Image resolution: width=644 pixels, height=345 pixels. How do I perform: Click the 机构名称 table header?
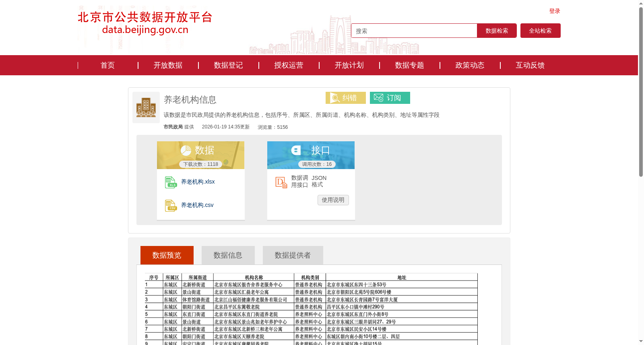(254, 277)
